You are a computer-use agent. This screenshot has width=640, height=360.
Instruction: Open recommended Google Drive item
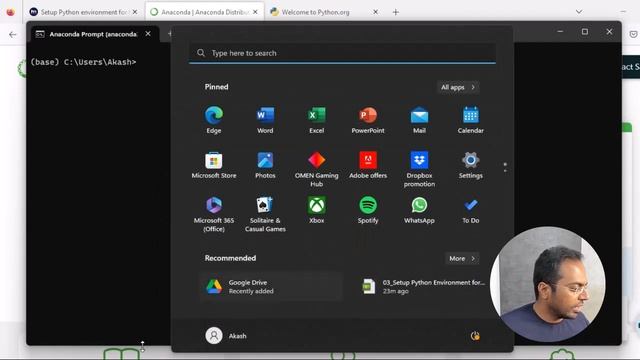271,287
